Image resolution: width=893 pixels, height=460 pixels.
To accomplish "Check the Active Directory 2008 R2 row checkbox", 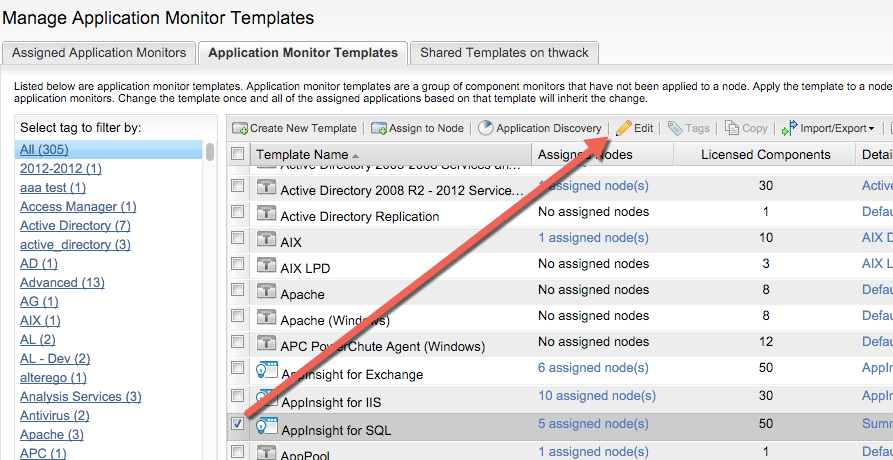I will coord(238,186).
